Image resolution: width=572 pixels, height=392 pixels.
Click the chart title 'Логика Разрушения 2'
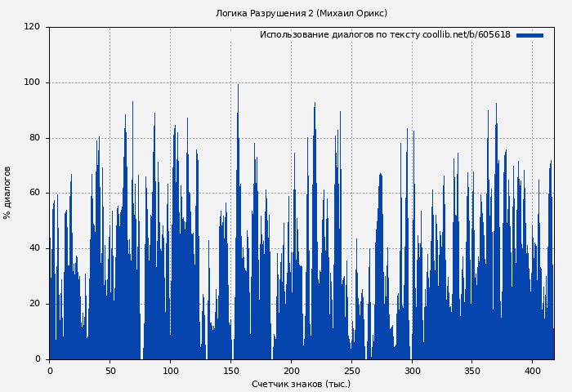[265, 14]
